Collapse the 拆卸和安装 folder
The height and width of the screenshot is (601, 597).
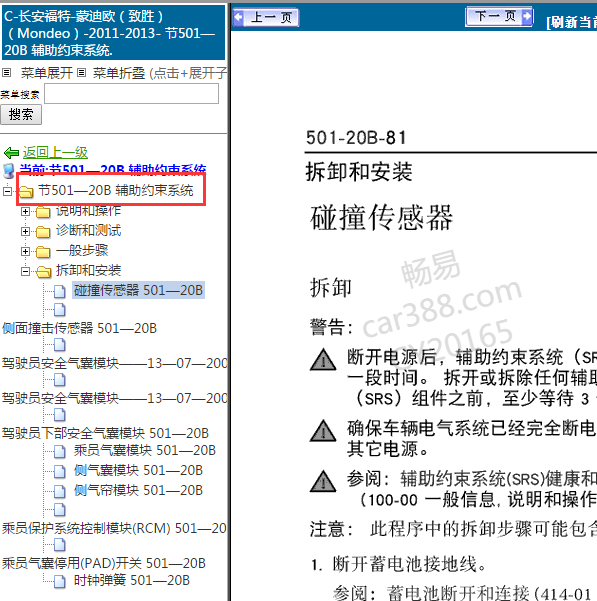pos(25,271)
